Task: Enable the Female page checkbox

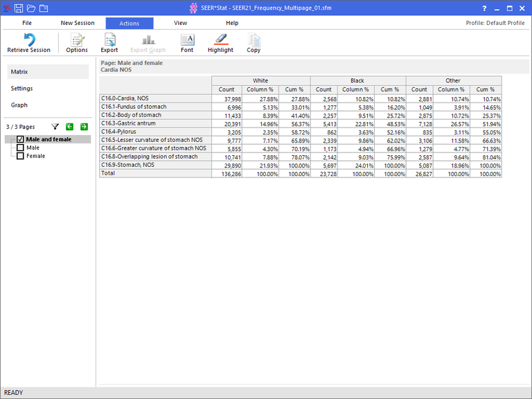Action: tap(20, 156)
